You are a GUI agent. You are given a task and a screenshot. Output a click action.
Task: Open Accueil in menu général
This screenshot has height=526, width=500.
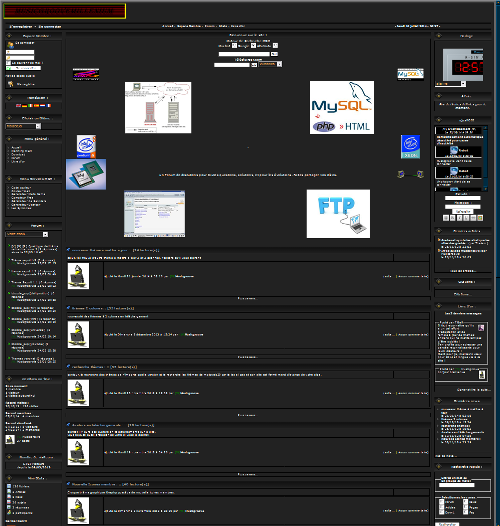[16, 147]
